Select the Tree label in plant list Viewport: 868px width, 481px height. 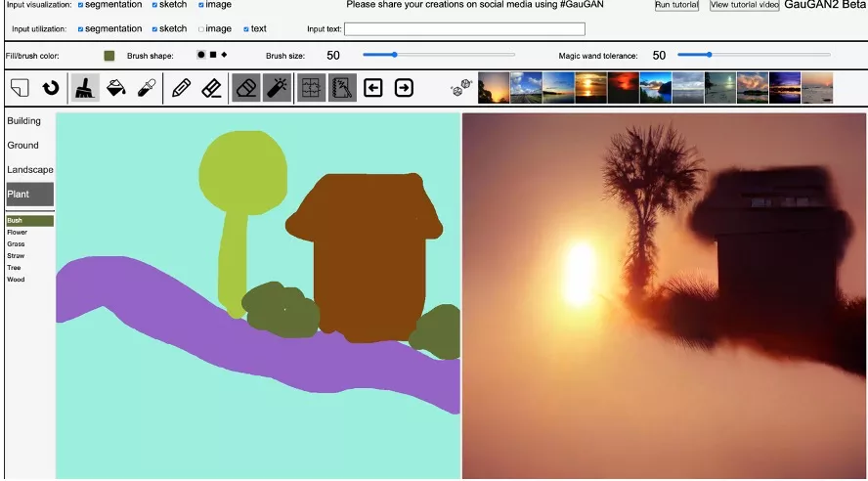[15, 268]
